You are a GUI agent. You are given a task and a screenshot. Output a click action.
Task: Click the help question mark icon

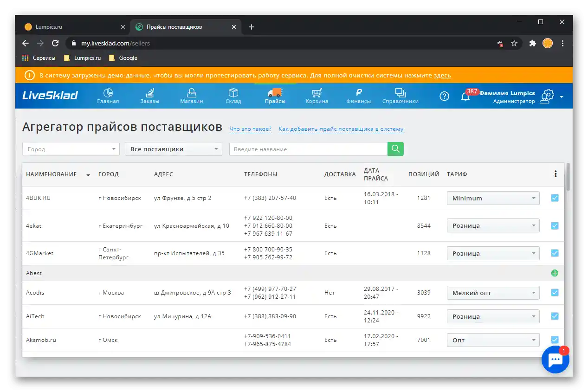[444, 96]
